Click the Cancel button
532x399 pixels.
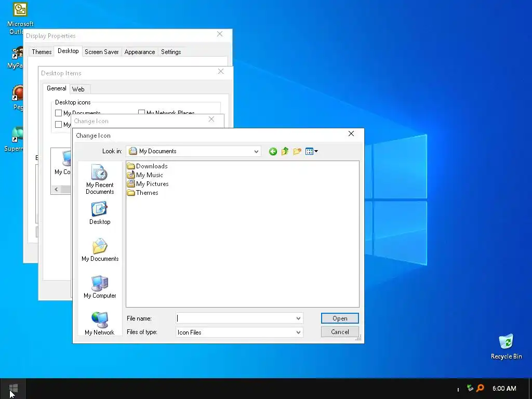(x=340, y=332)
